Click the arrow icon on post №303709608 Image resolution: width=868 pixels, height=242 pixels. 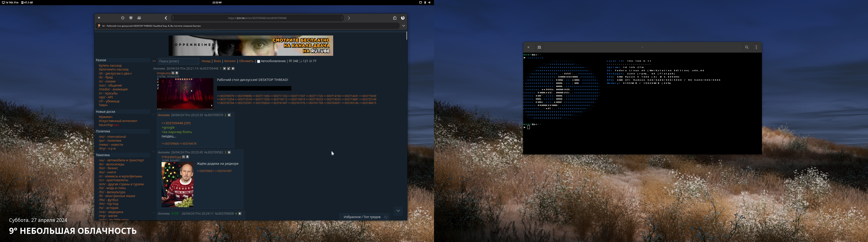240,213
